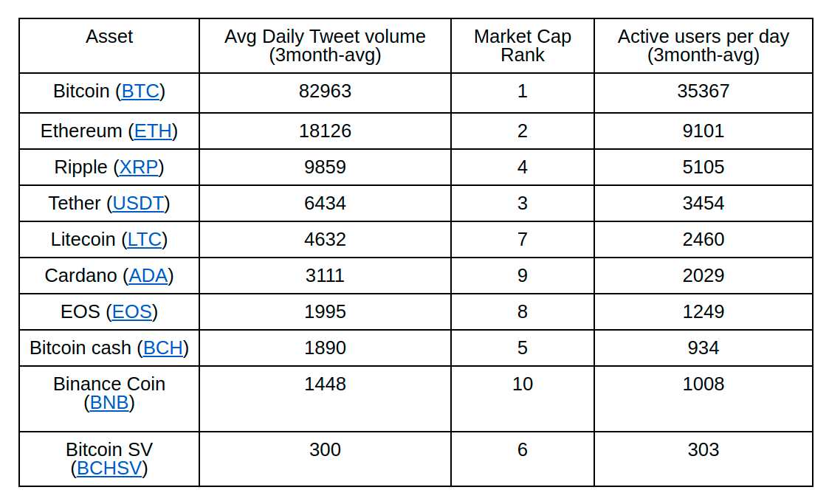Screen dimensions: 829x504
Task: Click the Asset column header
Action: point(109,37)
